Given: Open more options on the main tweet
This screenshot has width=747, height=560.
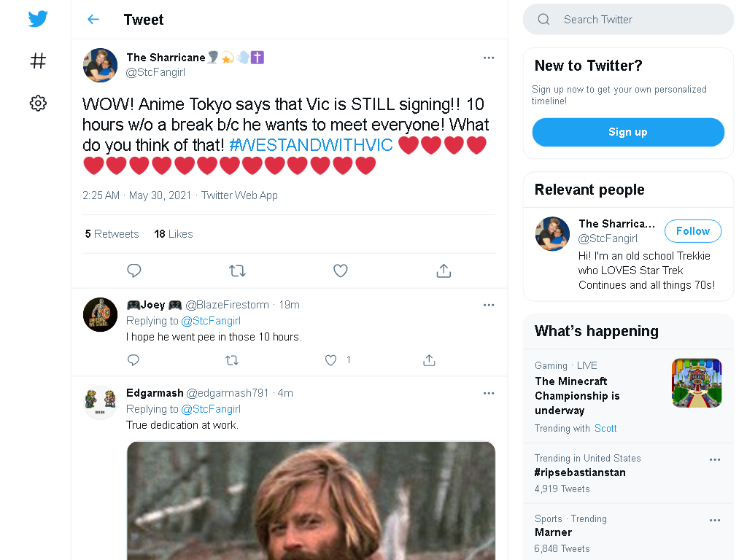Looking at the screenshot, I should tap(489, 58).
